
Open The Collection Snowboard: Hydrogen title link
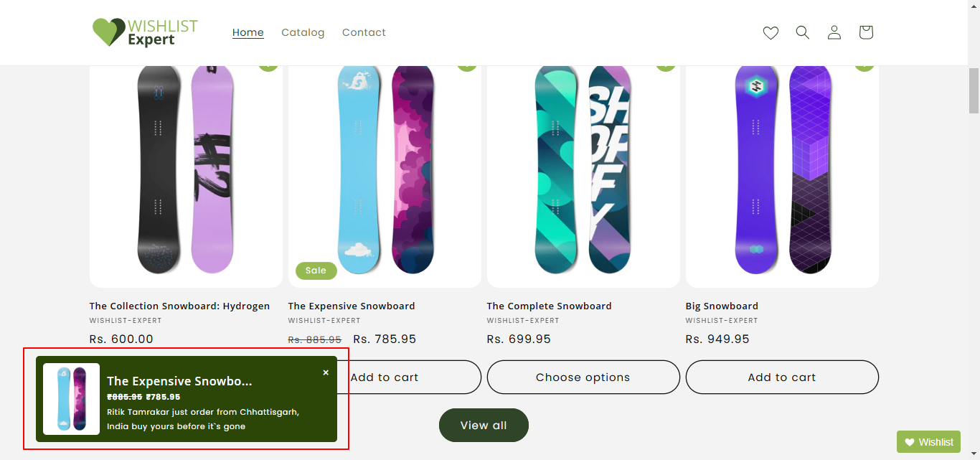point(179,306)
